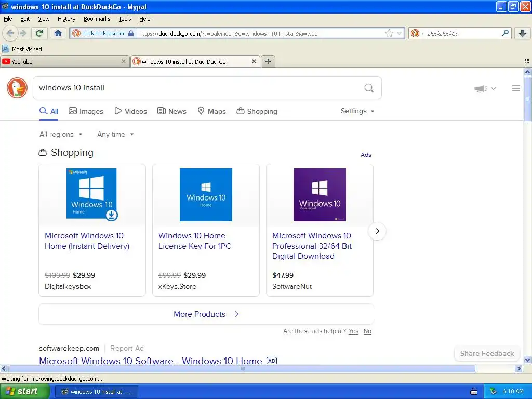Select the All results tab
This screenshot has height=399, width=532.
(x=49, y=111)
